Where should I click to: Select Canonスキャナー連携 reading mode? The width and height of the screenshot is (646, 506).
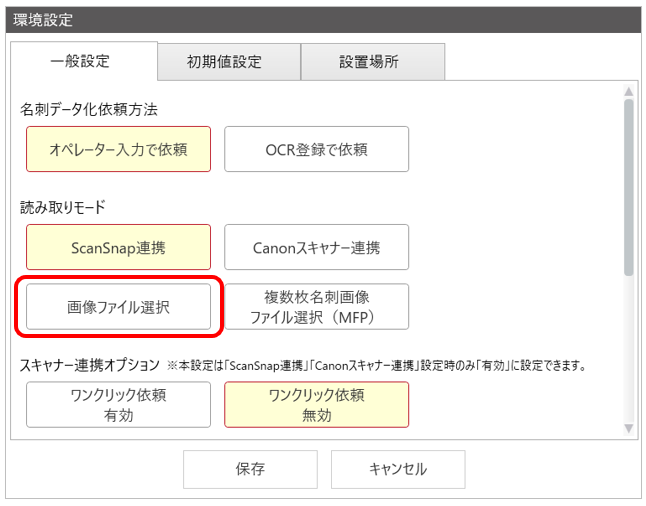click(316, 247)
